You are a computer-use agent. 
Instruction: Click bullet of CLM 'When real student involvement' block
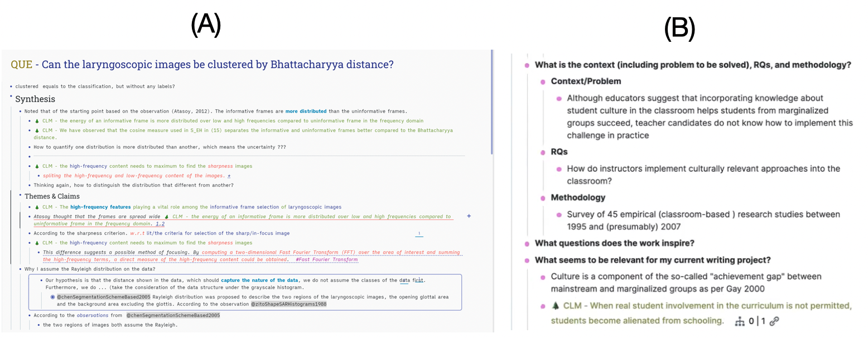pos(543,306)
